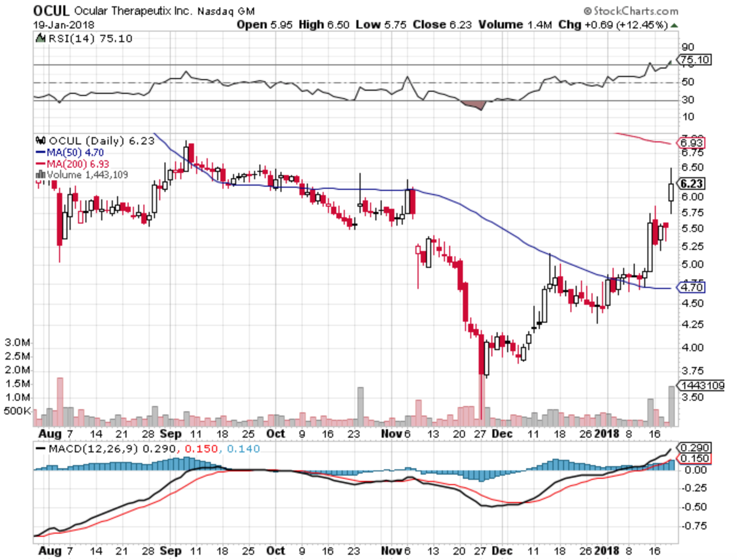Screen dimensions: 737x560
Task: Click the Open 5.95 value
Action: coord(264,25)
